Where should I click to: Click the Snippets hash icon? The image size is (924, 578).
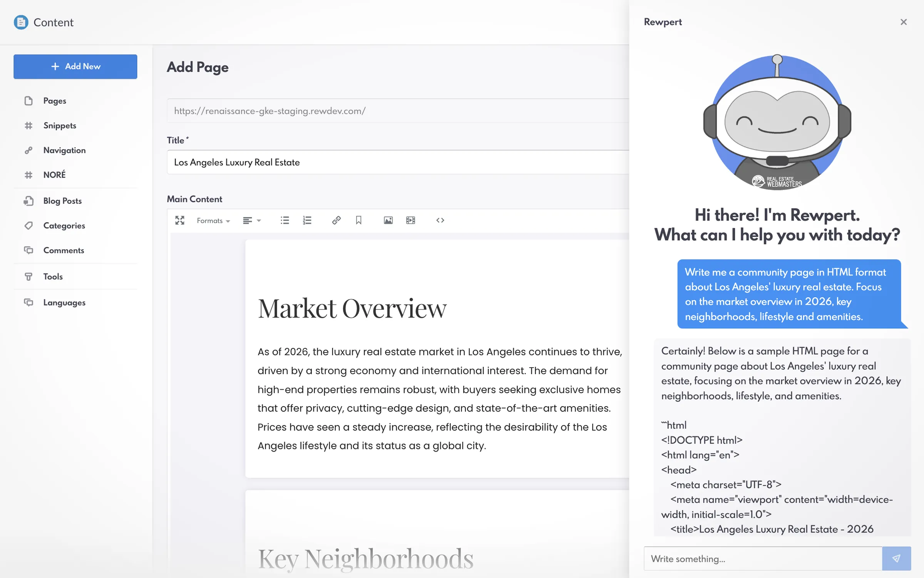coord(28,125)
